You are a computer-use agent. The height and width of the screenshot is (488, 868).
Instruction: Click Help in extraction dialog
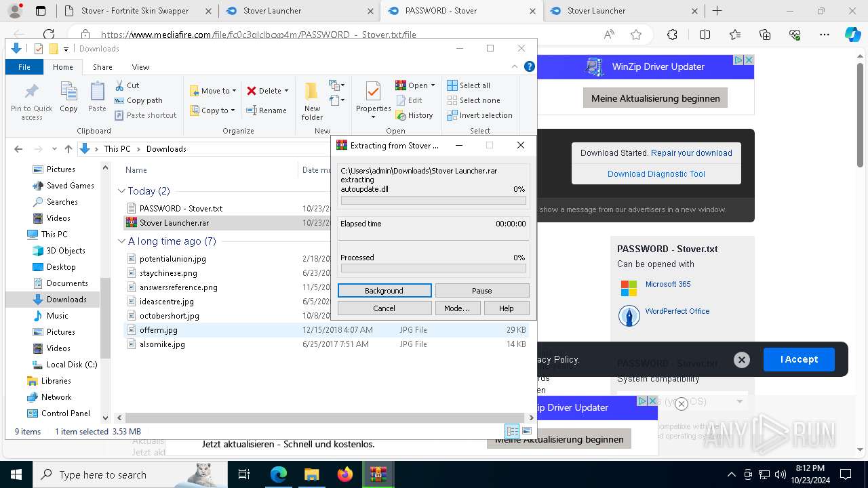pos(507,308)
